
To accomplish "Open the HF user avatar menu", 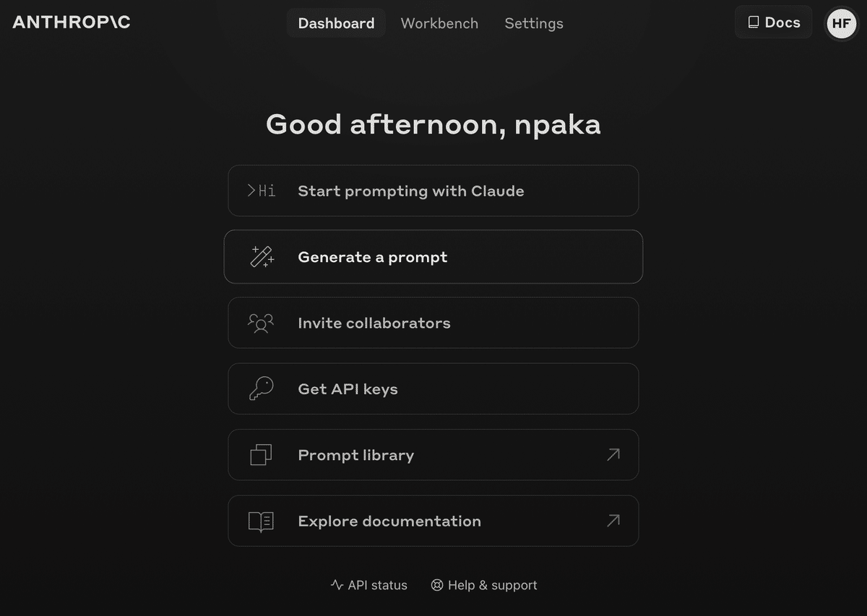I will pos(841,23).
